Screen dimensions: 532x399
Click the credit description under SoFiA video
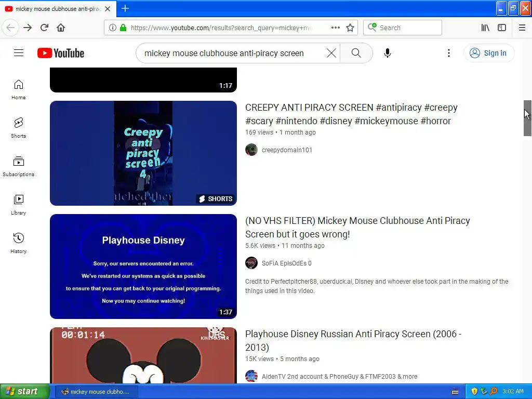tap(377, 286)
